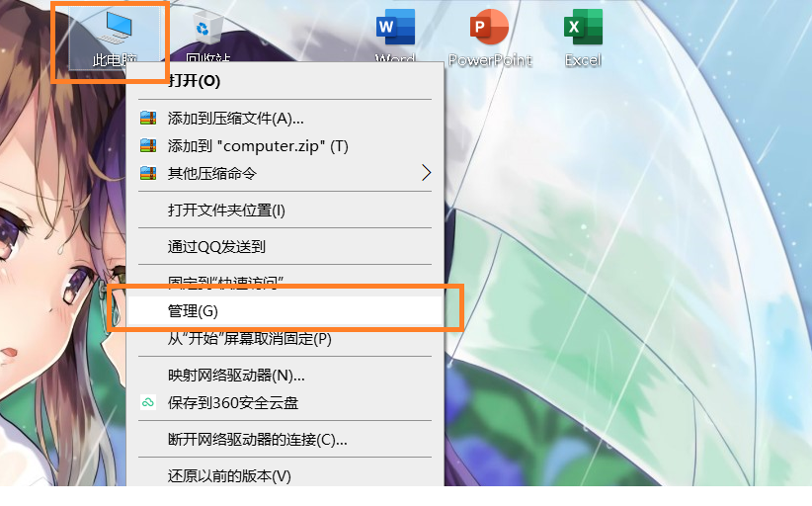Click the Recycle Bin desktop icon
Screen dimensions: 812x506
pos(207,36)
